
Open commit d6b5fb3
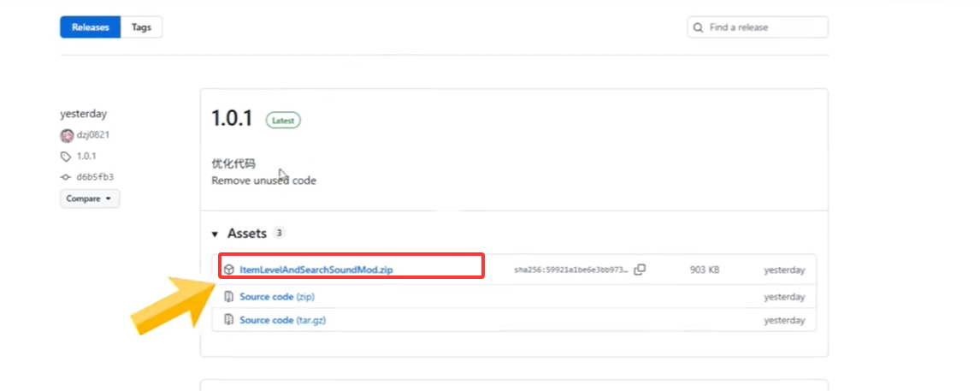tap(95, 177)
